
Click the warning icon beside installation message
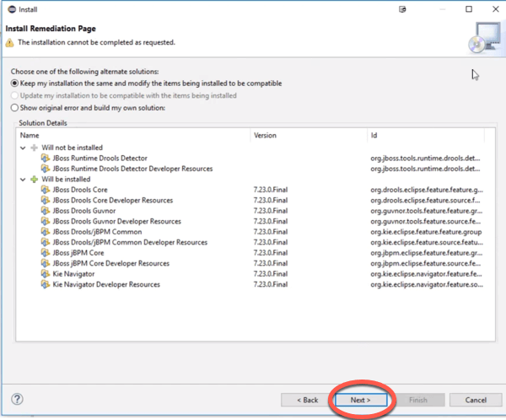[11, 41]
